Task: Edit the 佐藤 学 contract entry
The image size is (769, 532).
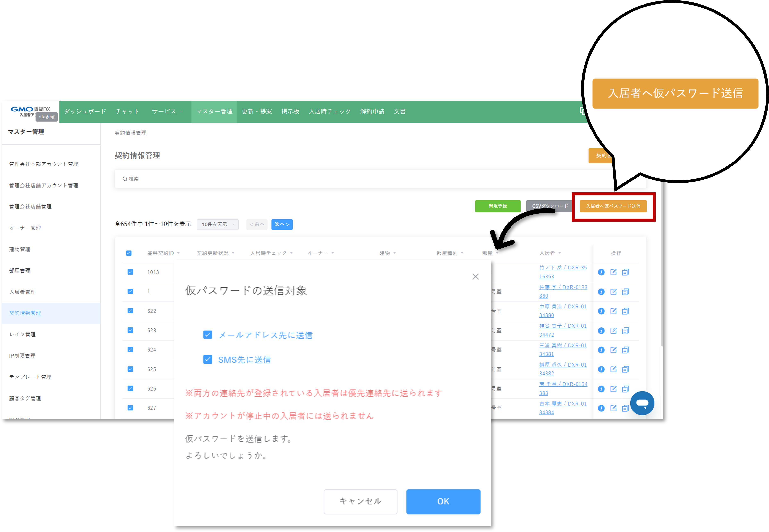Action: [613, 291]
